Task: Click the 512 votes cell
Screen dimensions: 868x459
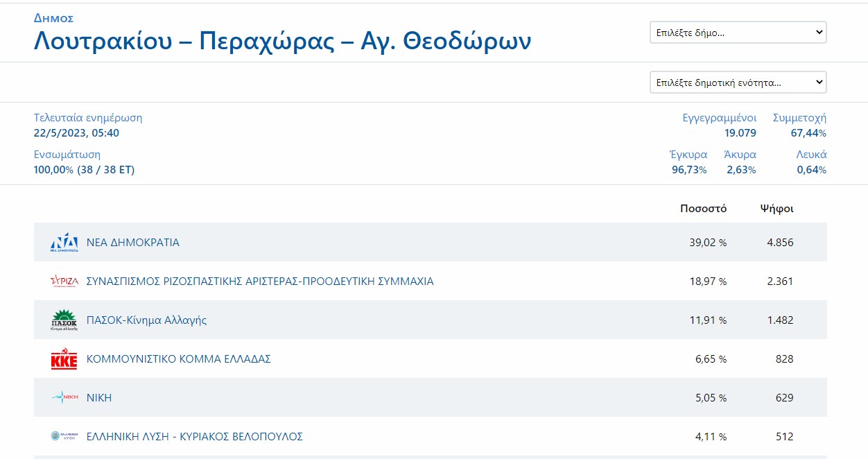Action: (785, 437)
